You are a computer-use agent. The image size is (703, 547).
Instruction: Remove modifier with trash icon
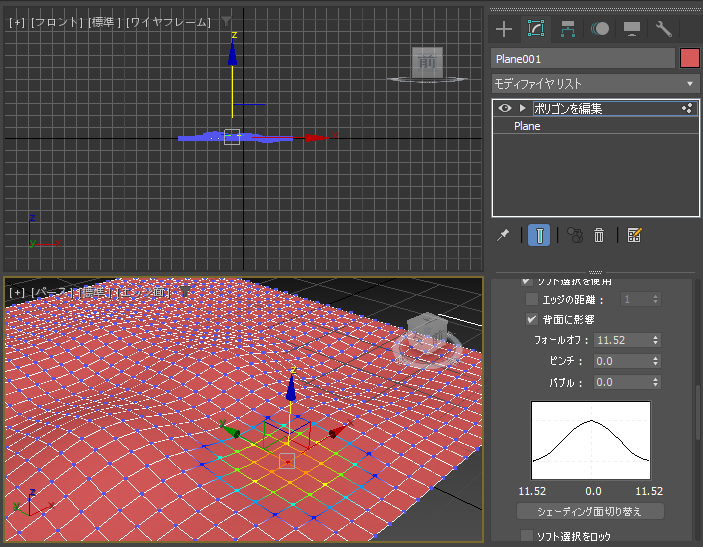[599, 235]
